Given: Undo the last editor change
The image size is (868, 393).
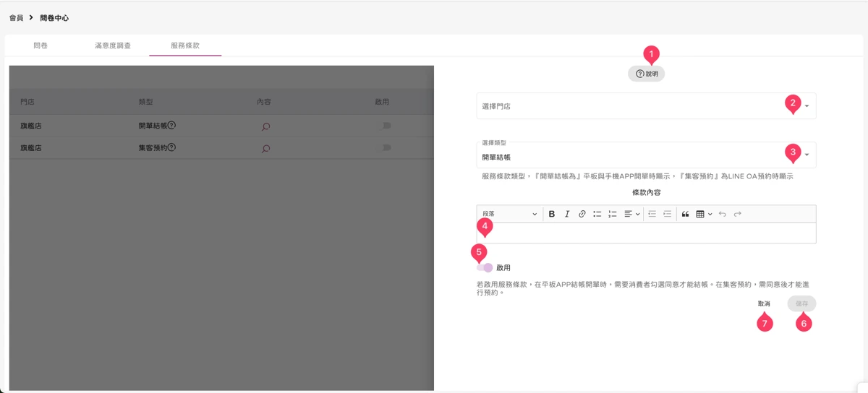Looking at the screenshot, I should tap(723, 214).
